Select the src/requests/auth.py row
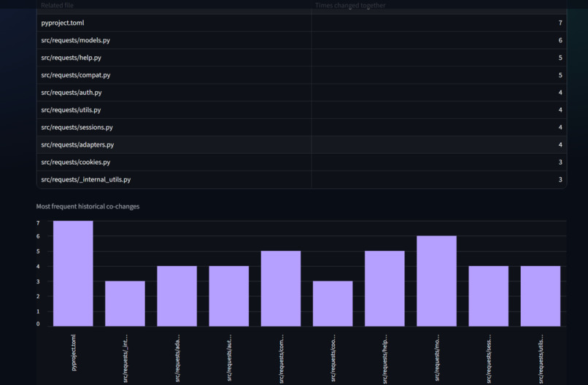 point(301,93)
